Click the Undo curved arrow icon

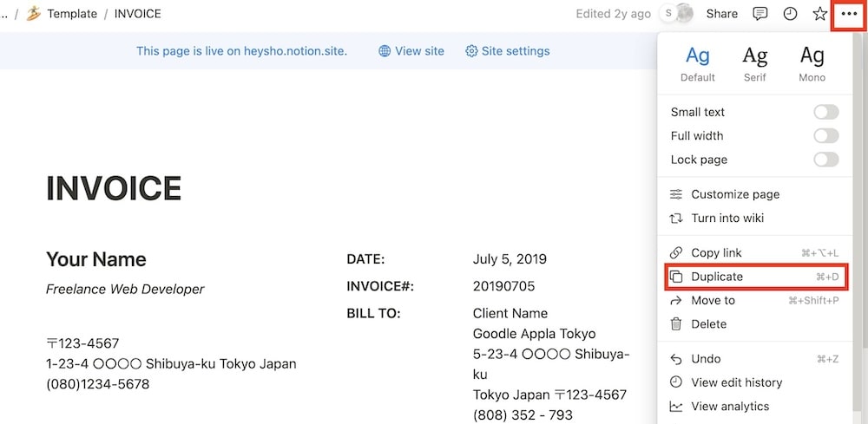tap(676, 359)
